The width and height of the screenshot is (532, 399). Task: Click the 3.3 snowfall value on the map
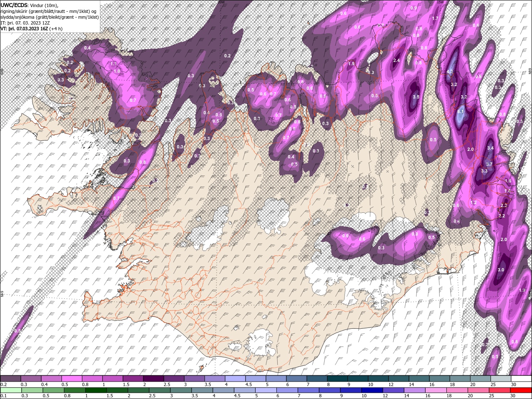tap(484, 171)
